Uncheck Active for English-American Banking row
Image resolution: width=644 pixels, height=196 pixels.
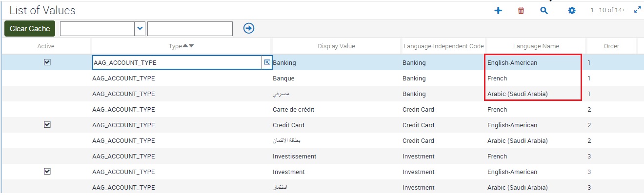tap(47, 62)
